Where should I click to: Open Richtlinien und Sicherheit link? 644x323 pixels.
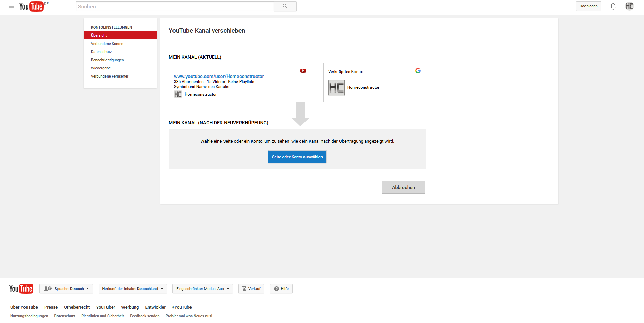[103, 316]
